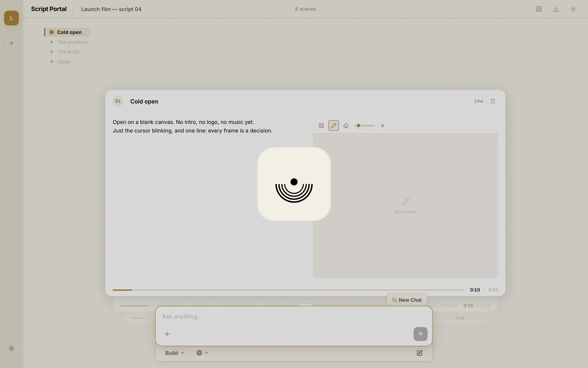Click the Draw here canvas
Viewport: 588px width, 368px height.
[x=405, y=206]
